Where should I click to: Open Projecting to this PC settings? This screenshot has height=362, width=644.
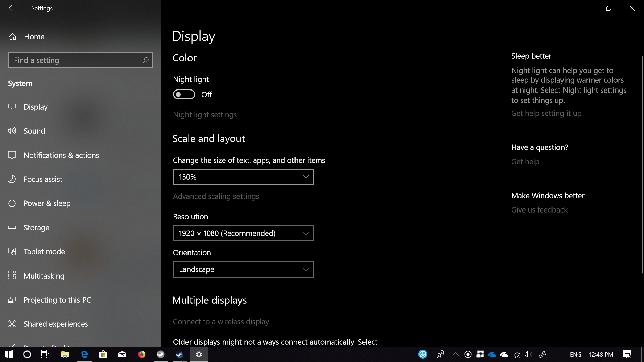(x=57, y=300)
